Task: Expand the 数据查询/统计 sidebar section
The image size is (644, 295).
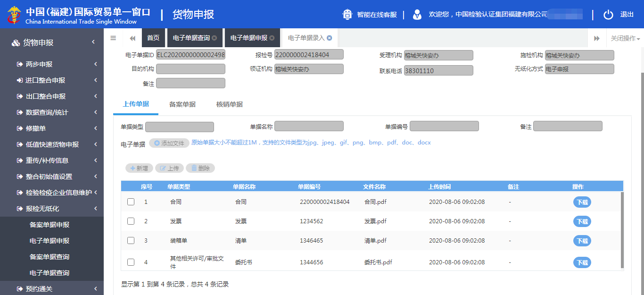Action: click(52, 112)
